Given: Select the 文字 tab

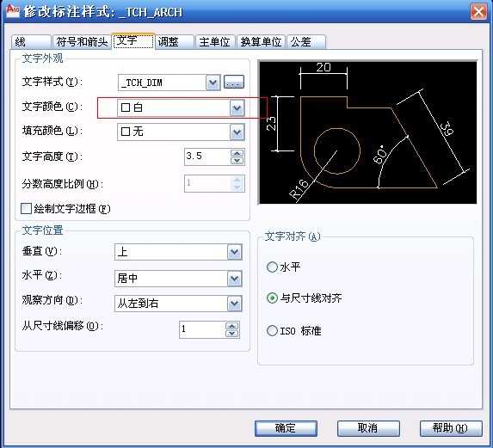Looking at the screenshot, I should pos(133,40).
